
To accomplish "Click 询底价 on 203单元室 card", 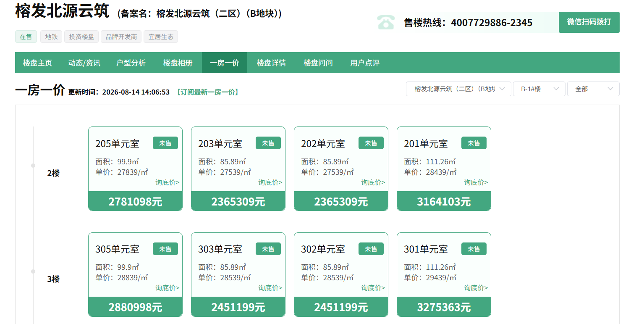I will [270, 182].
